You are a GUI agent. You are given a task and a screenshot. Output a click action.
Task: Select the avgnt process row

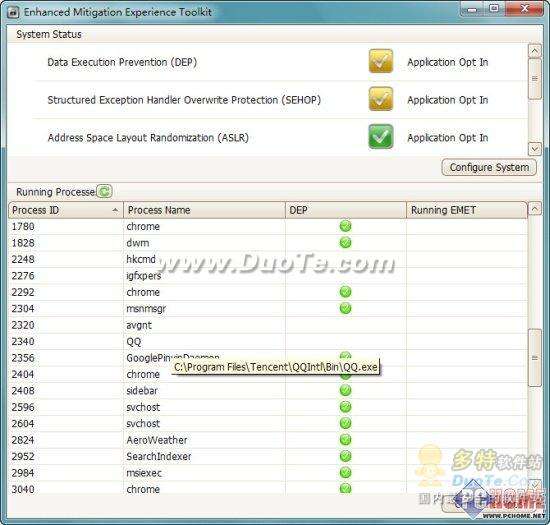tap(268, 325)
